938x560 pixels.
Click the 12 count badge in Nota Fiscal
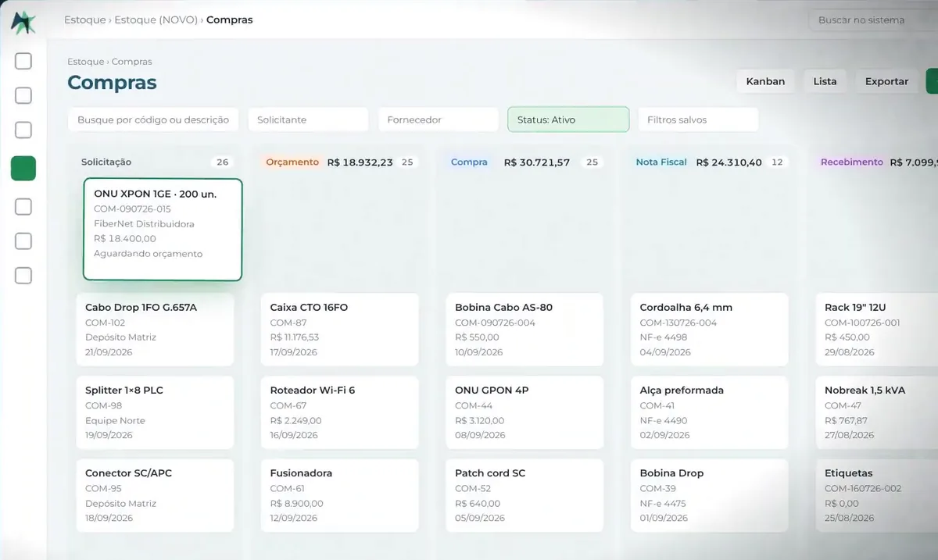tap(777, 162)
